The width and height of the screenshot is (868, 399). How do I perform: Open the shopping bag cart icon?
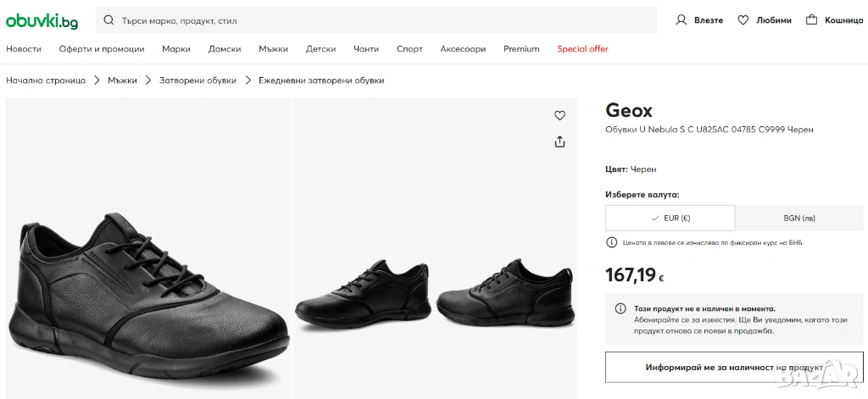812,19
